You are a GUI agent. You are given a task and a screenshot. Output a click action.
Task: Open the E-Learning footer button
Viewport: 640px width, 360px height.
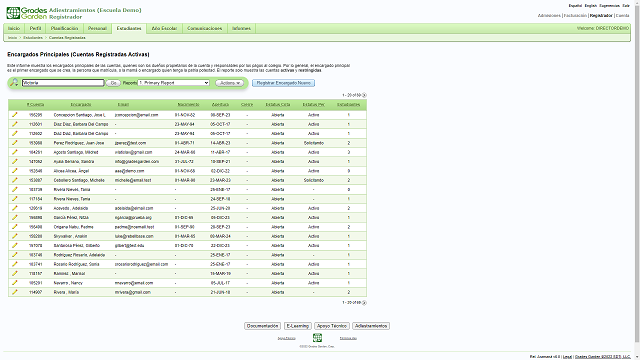tap(298, 326)
